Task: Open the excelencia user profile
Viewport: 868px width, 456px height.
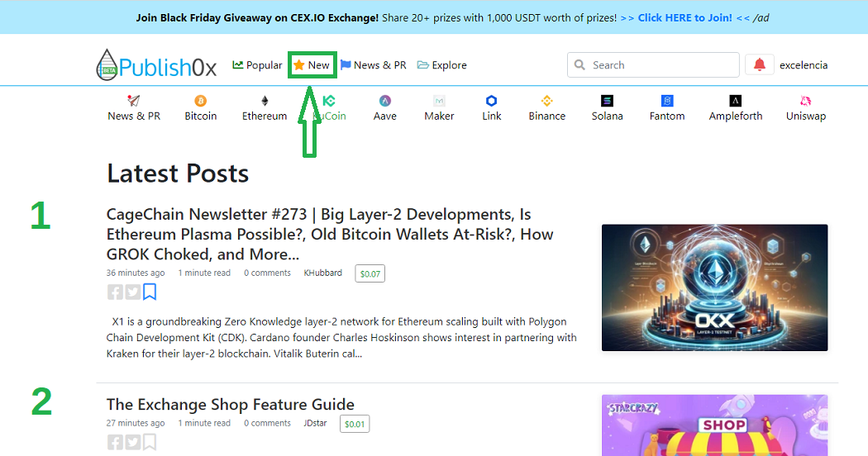Action: [x=804, y=65]
